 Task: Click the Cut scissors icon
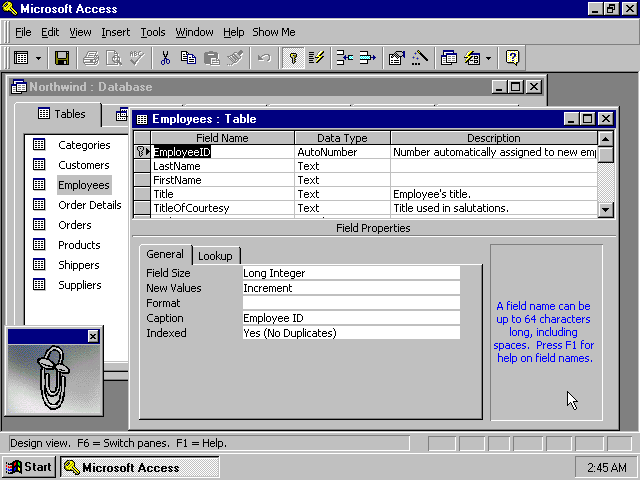coord(165,58)
